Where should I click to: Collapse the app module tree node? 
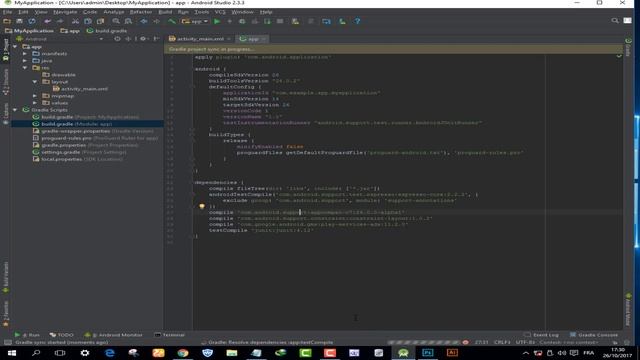pos(15,47)
